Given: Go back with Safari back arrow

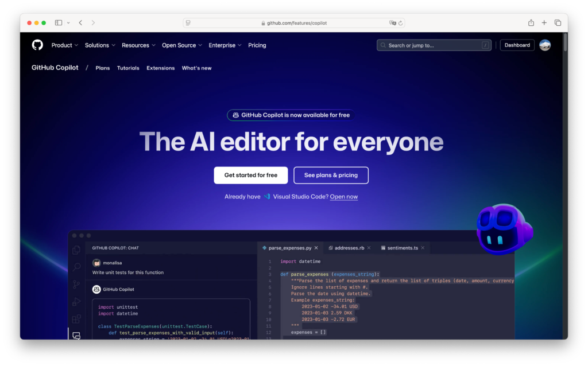Looking at the screenshot, I should (80, 23).
